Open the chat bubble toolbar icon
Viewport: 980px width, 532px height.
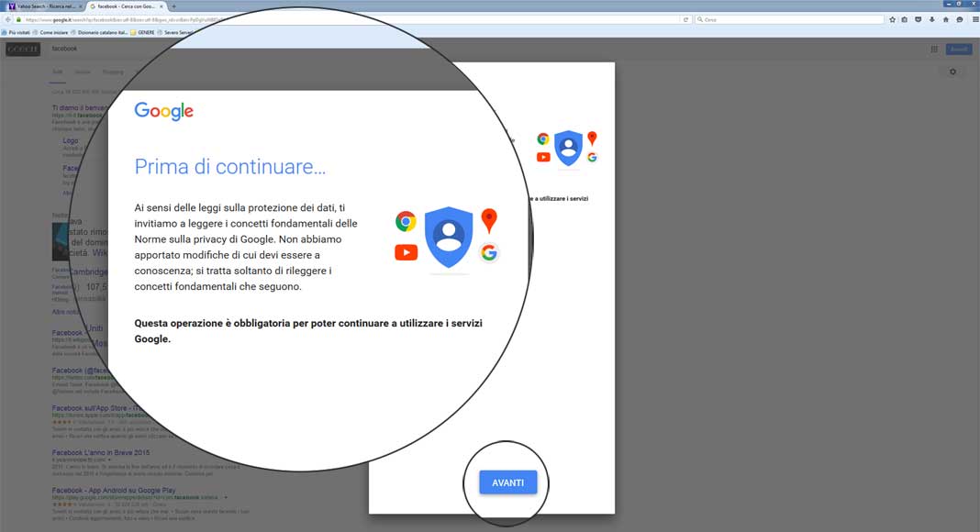pyautogui.click(x=959, y=19)
